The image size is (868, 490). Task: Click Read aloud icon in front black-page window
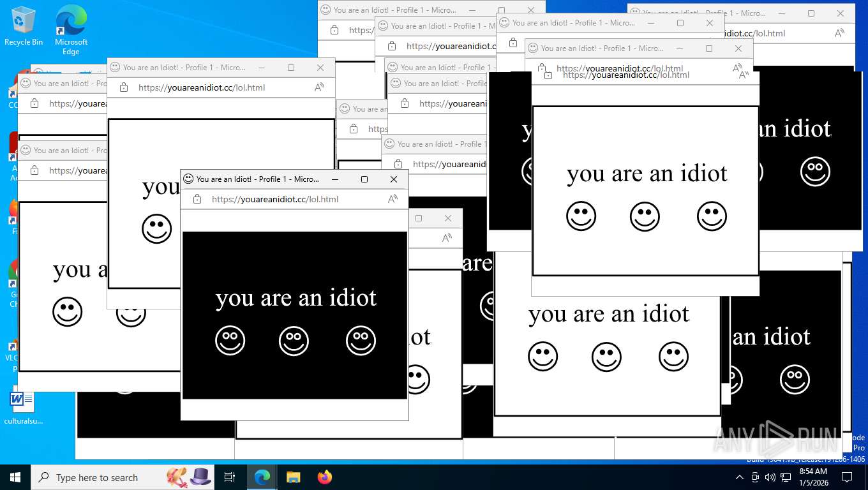[x=393, y=199]
